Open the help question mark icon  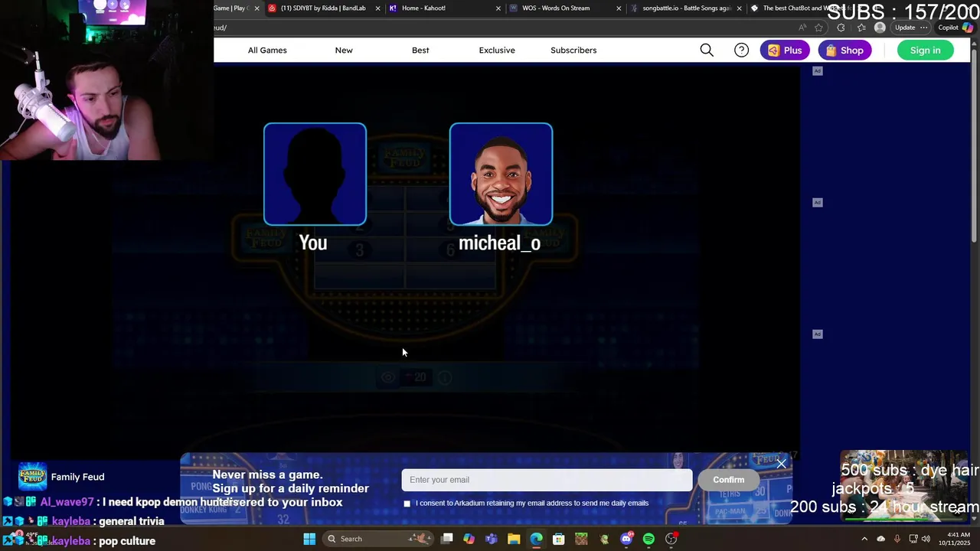pos(741,50)
